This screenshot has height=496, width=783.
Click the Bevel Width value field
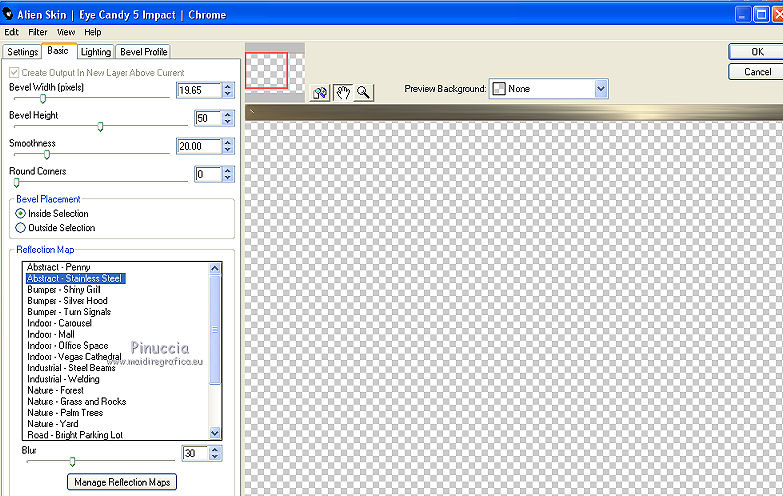(199, 90)
